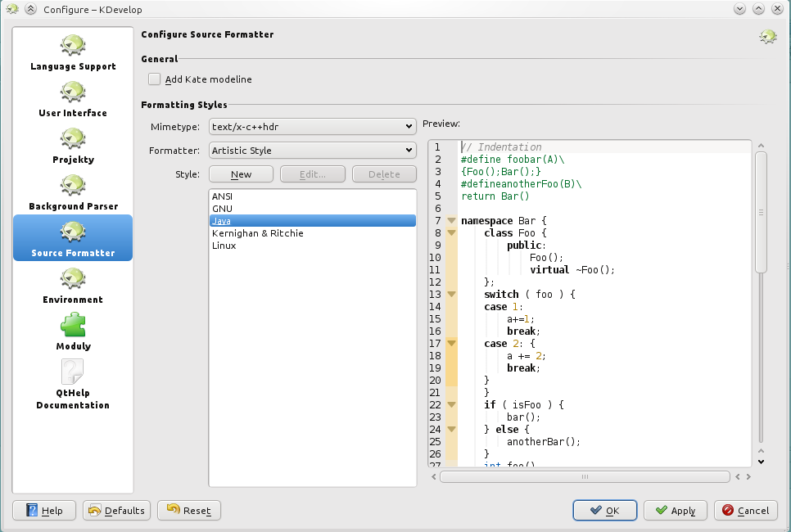Select the Kernighan & Ritchie style
The image size is (791, 532).
point(312,233)
